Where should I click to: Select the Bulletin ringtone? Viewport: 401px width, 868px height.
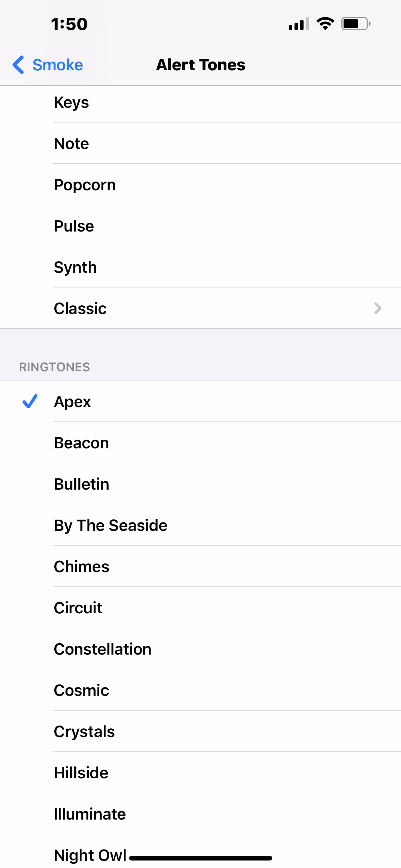pos(200,484)
